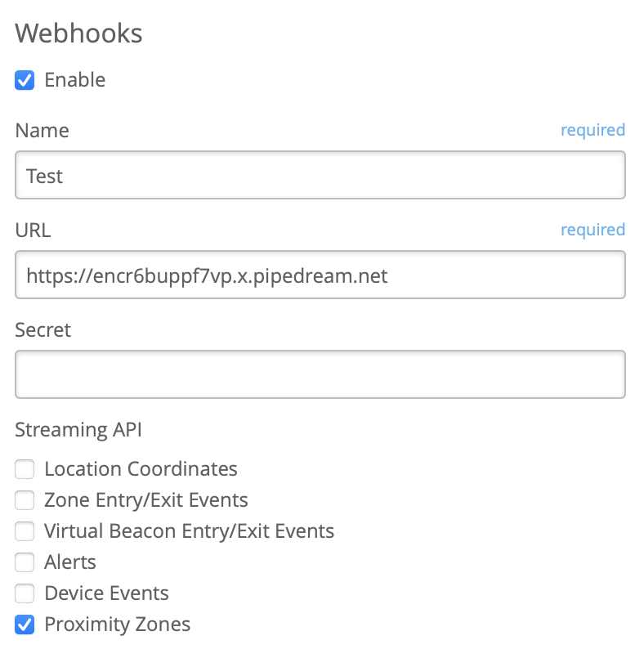
Task: Click the Webhooks section heading
Action: pyautogui.click(x=79, y=34)
